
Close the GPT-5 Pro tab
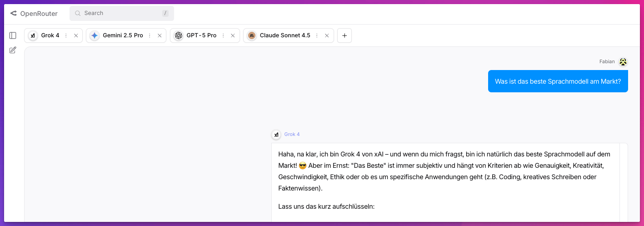tap(233, 35)
